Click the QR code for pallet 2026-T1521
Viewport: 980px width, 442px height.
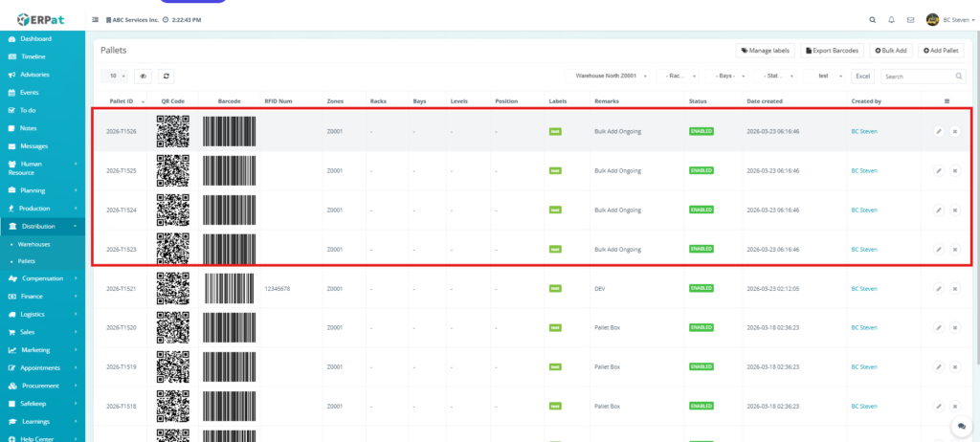[x=173, y=288]
